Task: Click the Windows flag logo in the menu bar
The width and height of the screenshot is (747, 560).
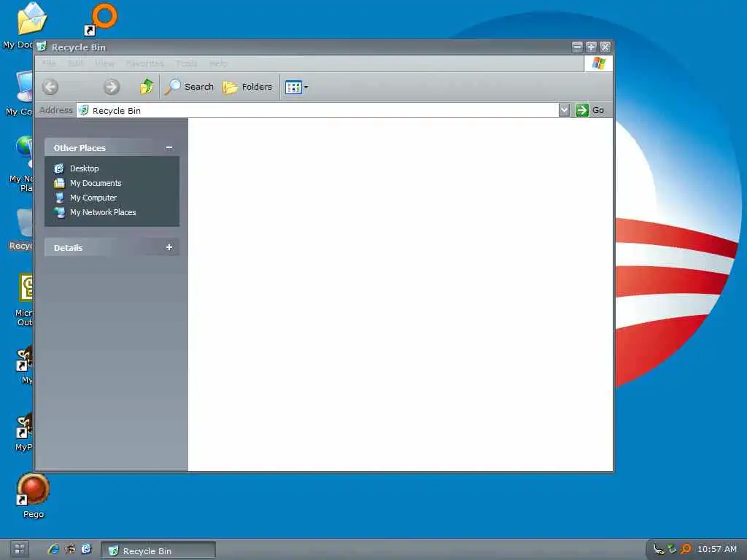Action: [x=599, y=63]
